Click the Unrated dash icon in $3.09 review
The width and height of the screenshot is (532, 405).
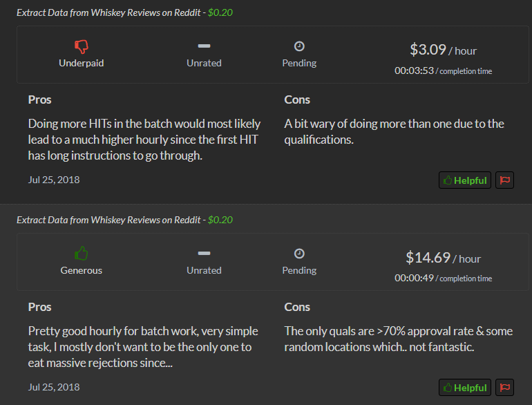(204, 46)
